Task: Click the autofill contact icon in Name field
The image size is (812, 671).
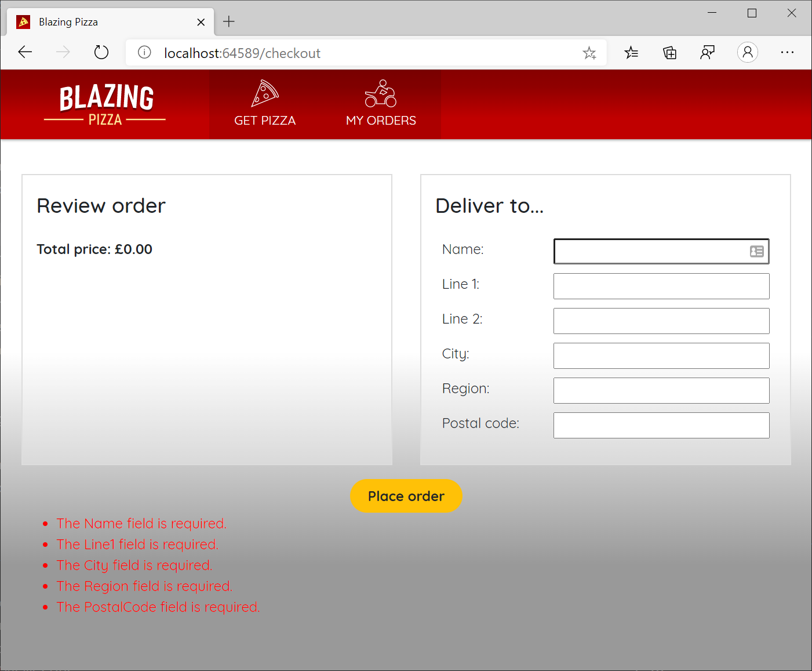Action: point(756,251)
